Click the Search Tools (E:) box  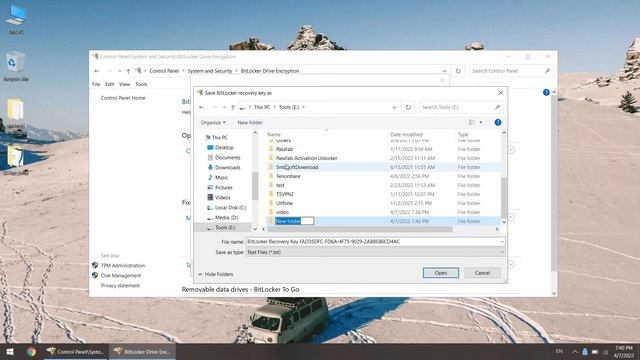(460, 107)
